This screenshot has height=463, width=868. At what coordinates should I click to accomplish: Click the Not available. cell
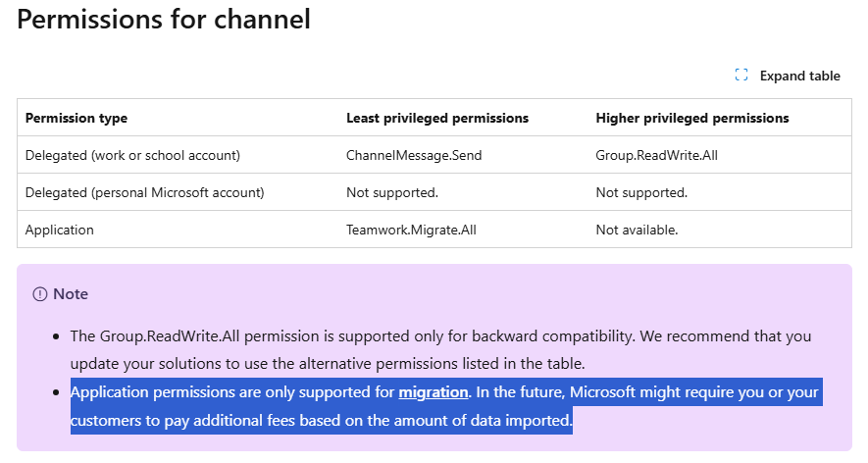click(637, 230)
